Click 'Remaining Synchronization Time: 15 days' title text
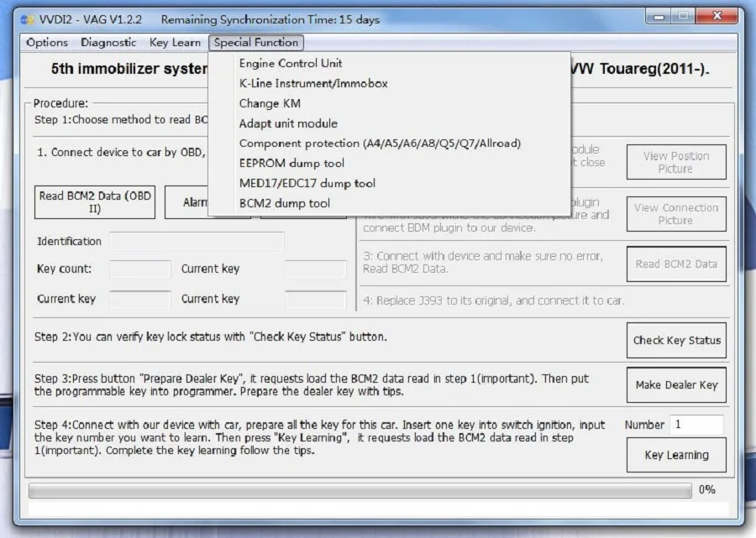The height and width of the screenshot is (538, 756). [x=270, y=20]
